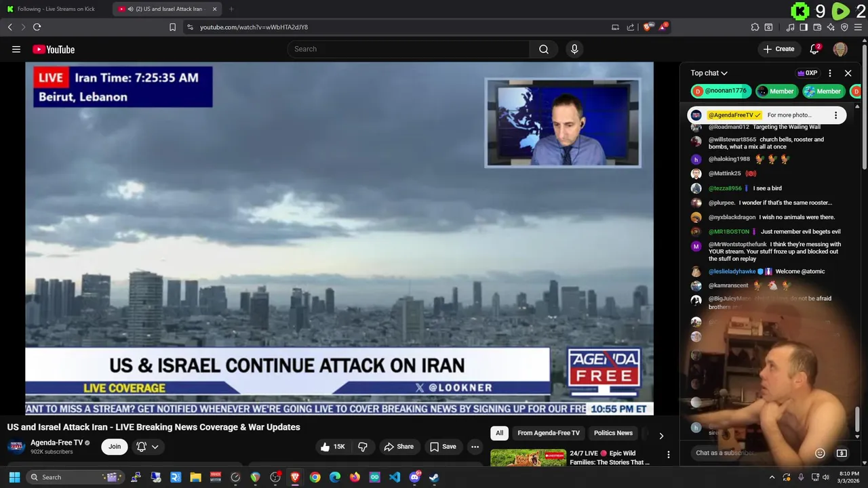The image size is (868, 488).
Task: Select the All filter chip
Action: pyautogui.click(x=499, y=433)
